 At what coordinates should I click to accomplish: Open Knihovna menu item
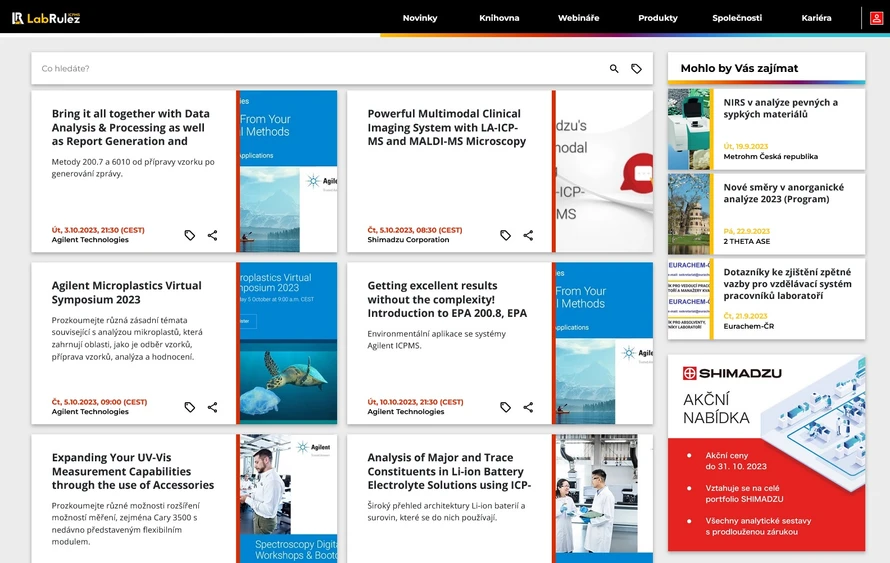click(499, 18)
